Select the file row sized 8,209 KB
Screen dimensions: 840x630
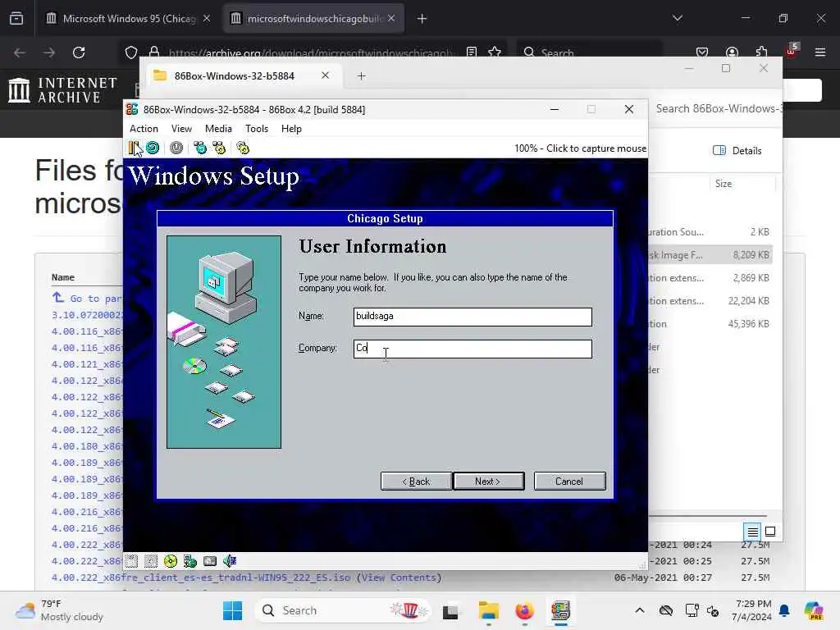tap(710, 255)
